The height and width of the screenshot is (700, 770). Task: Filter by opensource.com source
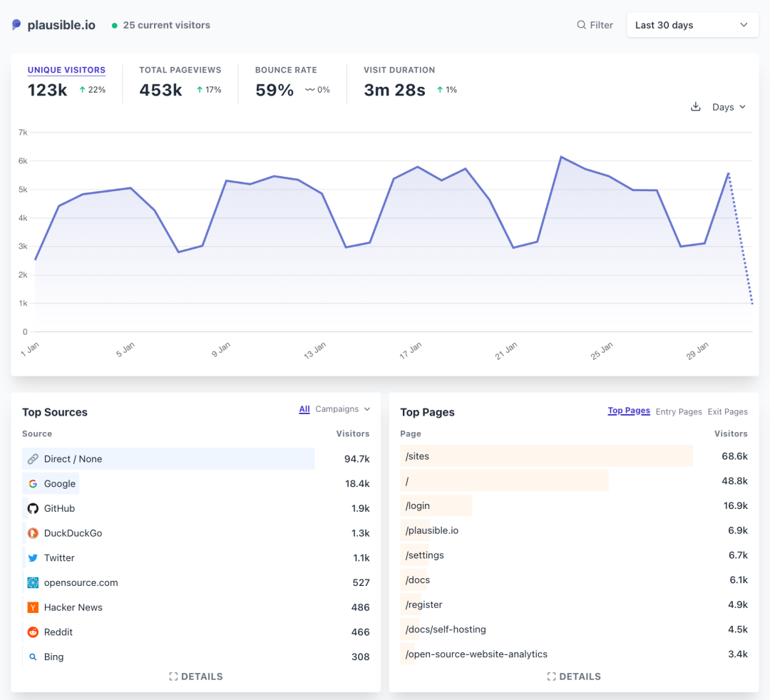click(81, 582)
